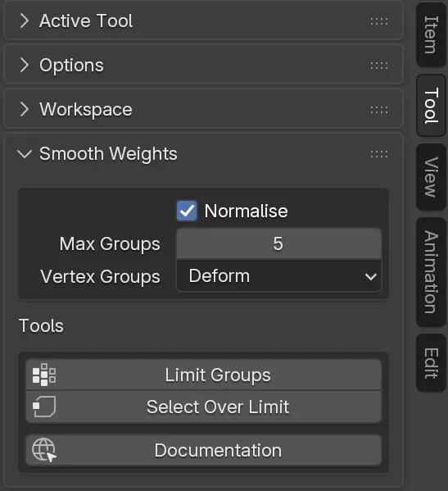Click the Limit Groups button
448x491 pixels.
203,375
